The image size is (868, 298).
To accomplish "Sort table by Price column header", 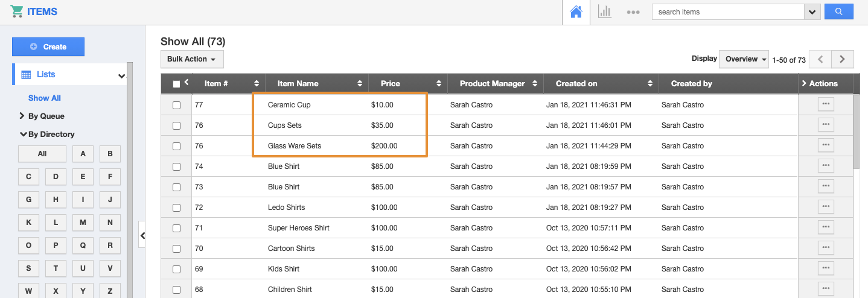I will (x=390, y=84).
